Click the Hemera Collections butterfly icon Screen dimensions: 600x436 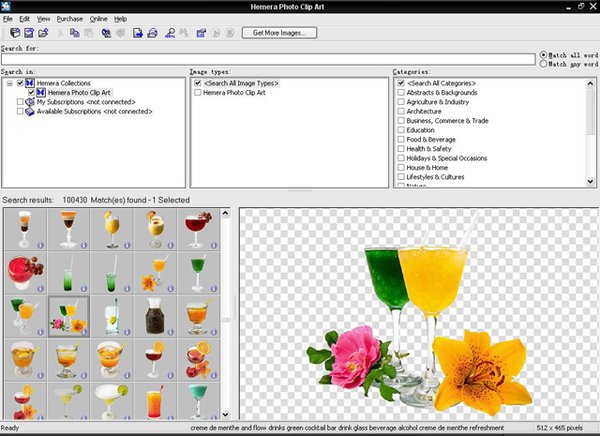coord(30,83)
